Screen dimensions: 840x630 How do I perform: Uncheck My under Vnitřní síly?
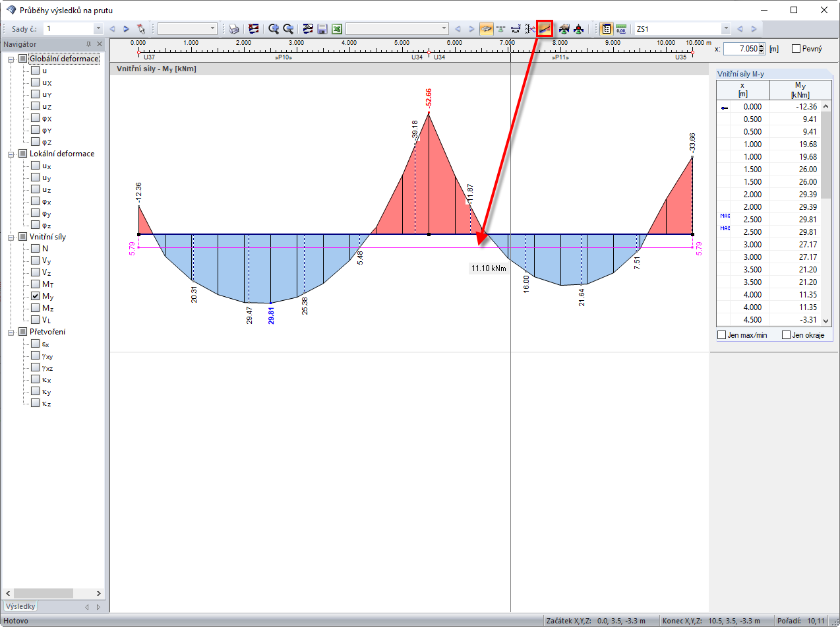[36, 296]
